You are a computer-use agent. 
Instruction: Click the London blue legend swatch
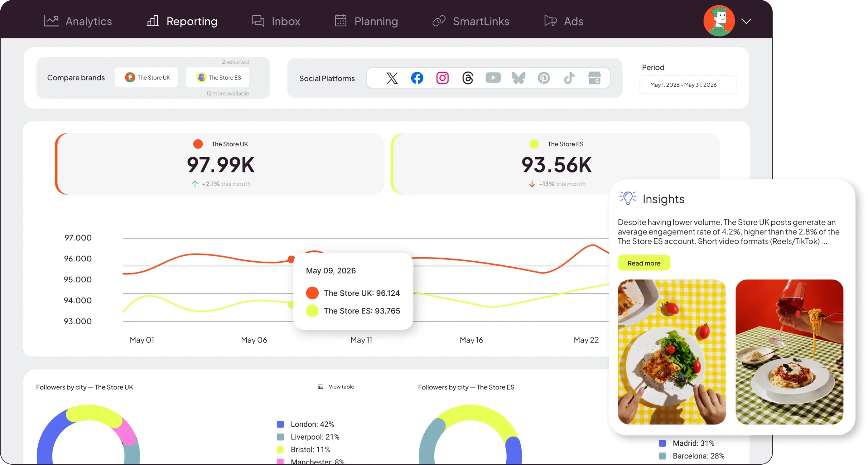pos(280,424)
